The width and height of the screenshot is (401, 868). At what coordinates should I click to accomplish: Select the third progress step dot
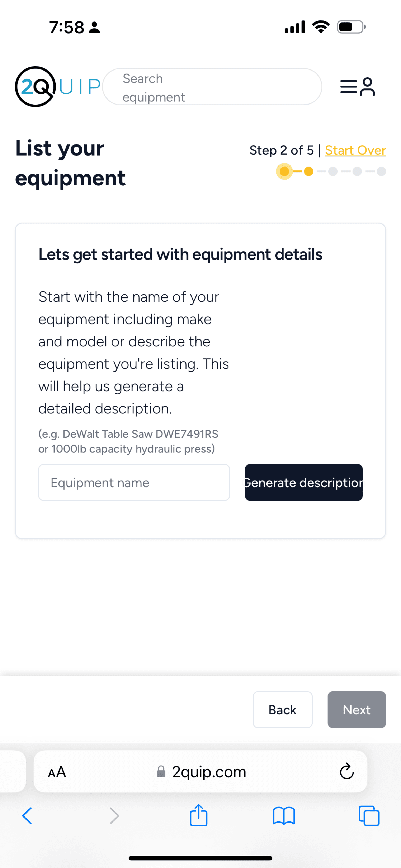(333, 171)
